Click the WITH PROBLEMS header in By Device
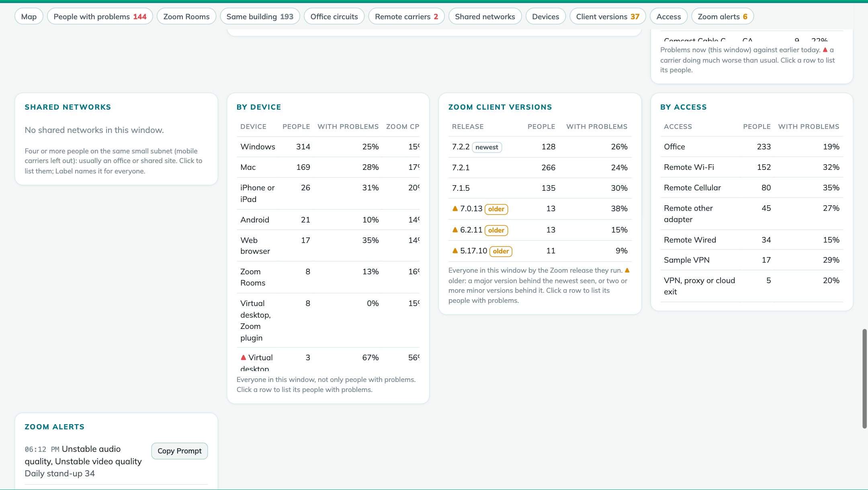 coord(348,127)
